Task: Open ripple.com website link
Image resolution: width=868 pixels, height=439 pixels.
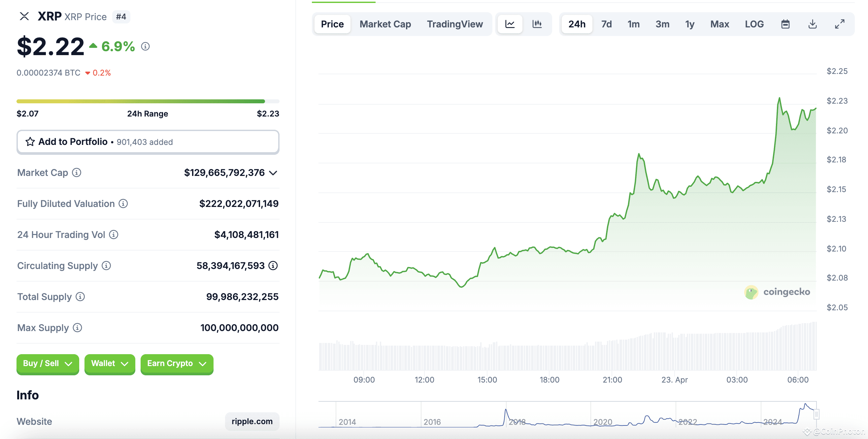Action: coord(252,421)
